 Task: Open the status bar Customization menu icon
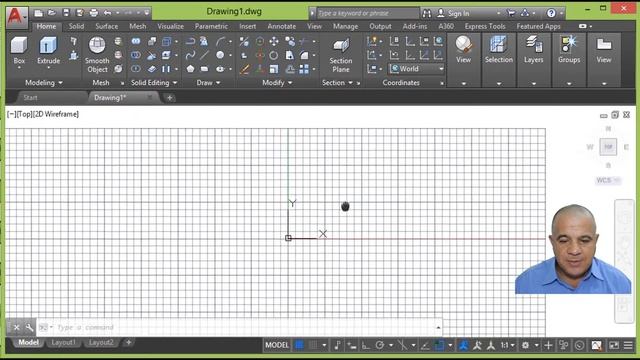[628, 345]
